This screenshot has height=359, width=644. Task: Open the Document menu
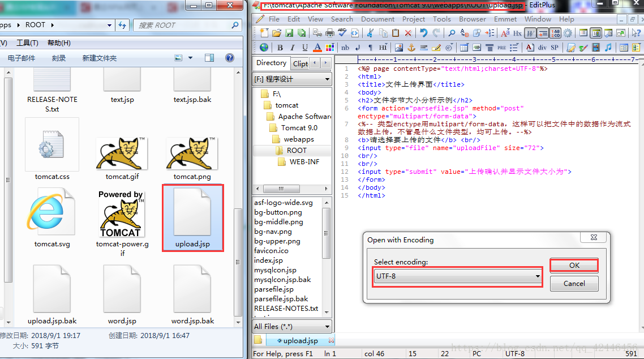click(377, 19)
